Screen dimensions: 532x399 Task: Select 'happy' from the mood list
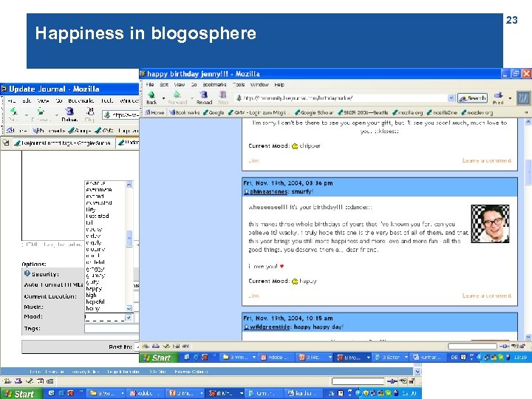tap(94, 289)
